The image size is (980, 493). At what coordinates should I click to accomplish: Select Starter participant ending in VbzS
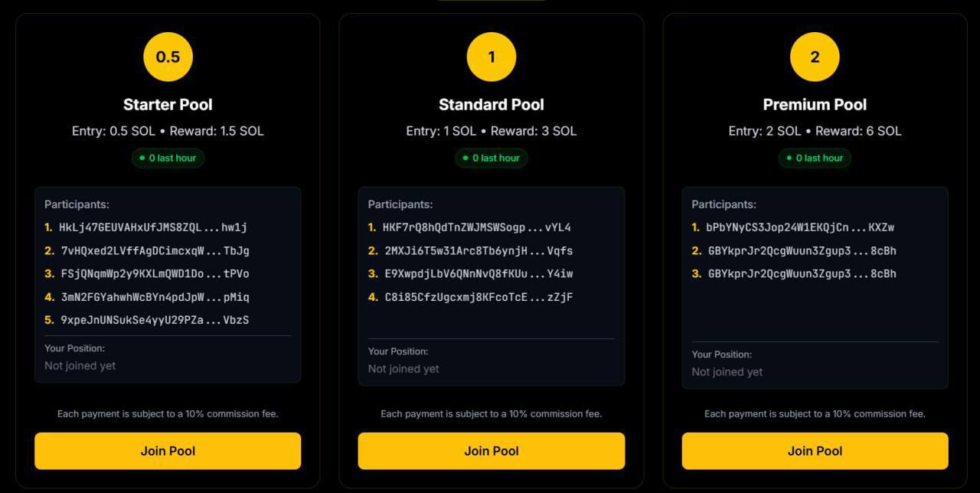154,320
